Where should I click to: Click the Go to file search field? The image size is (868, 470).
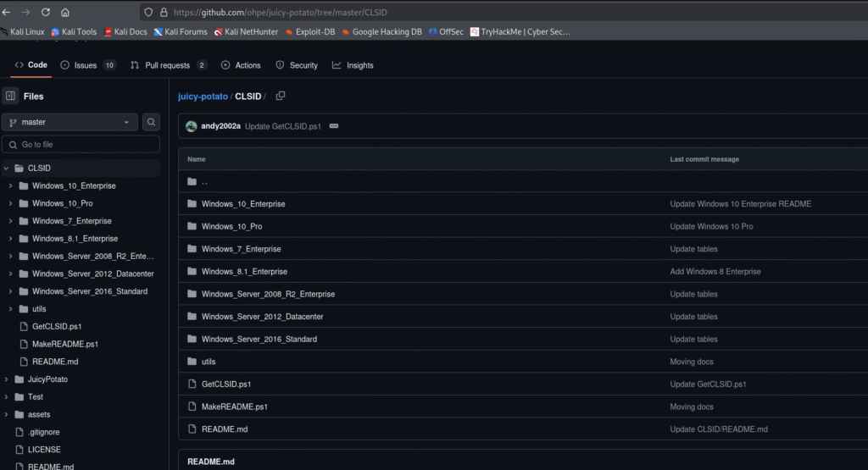[x=81, y=145]
